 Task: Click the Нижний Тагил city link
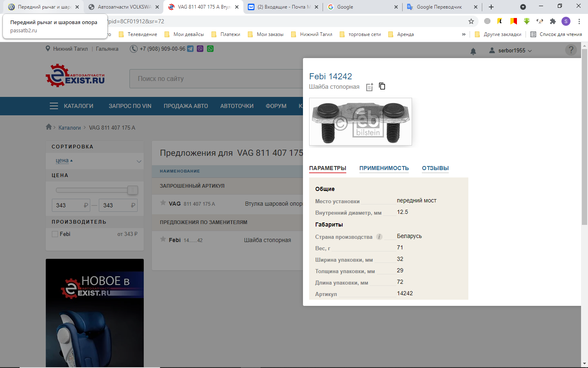[70, 49]
